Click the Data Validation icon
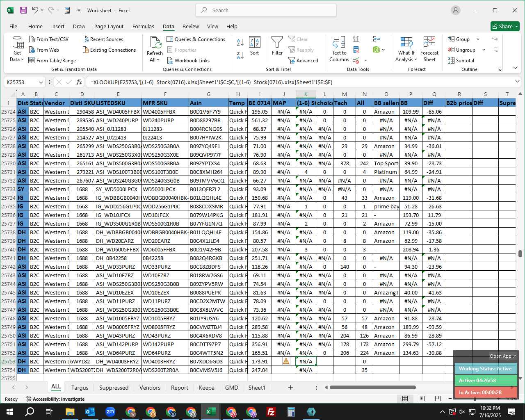Screen dimensions: 525x420 pyautogui.click(x=356, y=60)
